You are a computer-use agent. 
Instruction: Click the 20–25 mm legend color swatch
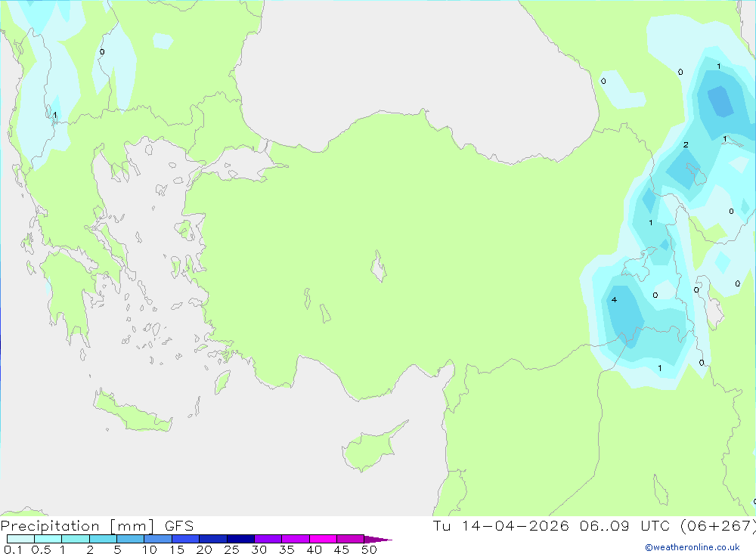point(213,539)
